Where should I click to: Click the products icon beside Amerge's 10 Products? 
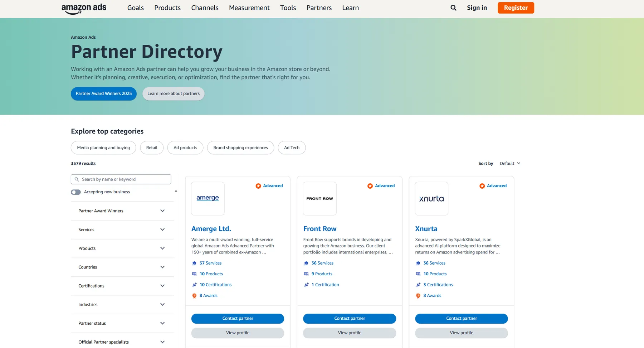point(194,274)
